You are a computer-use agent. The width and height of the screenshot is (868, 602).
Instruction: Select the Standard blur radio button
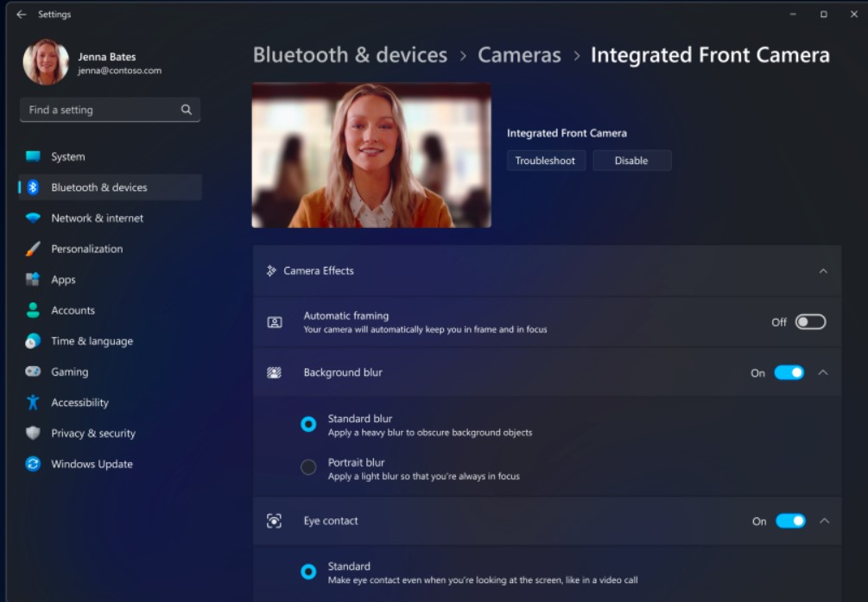[x=308, y=425]
